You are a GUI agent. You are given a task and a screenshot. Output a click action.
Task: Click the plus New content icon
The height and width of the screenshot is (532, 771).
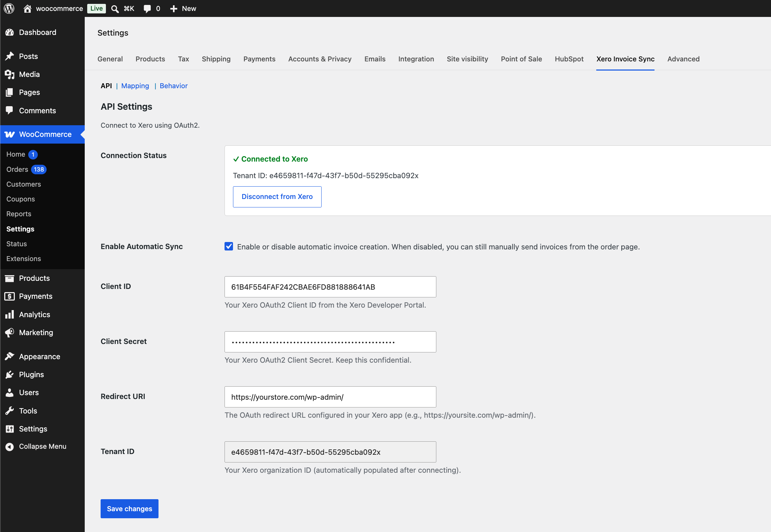(173, 9)
